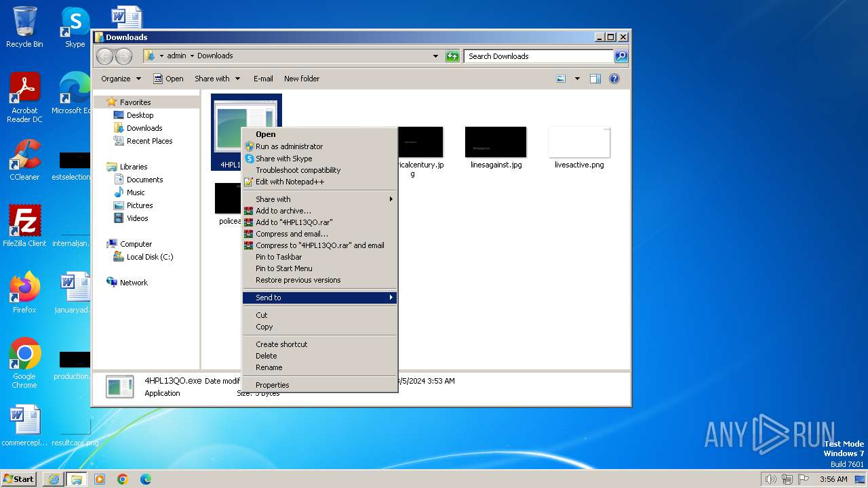The image size is (868, 488).
Task: Click the Explorer Forward navigation button
Action: (x=123, y=56)
